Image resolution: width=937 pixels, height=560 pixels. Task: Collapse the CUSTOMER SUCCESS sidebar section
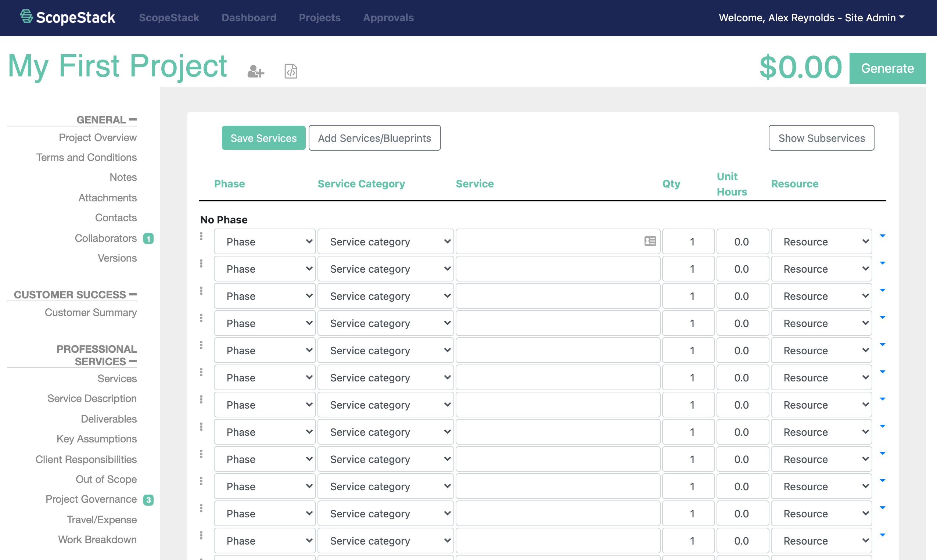click(75, 294)
